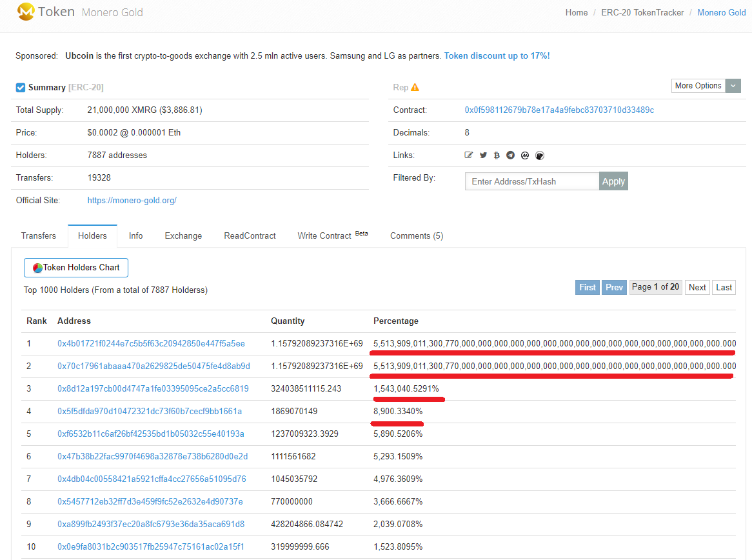Select the Decimals value 8
This screenshot has height=560, width=752.
467,132
